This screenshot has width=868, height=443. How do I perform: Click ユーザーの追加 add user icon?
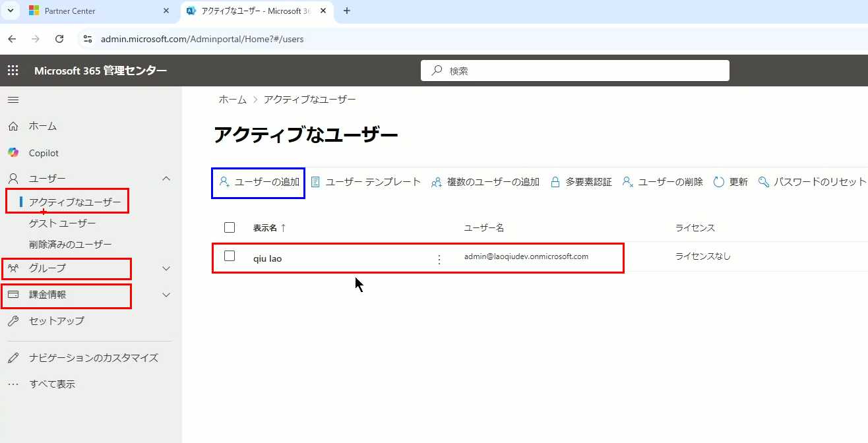(x=224, y=182)
